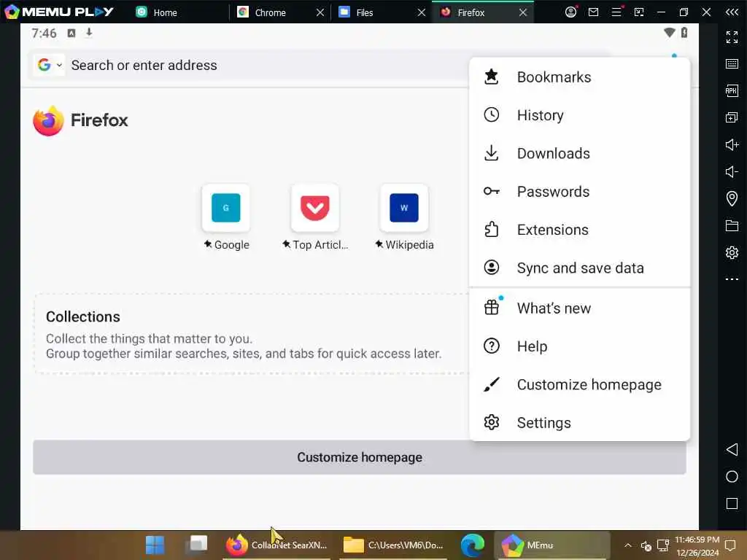Expand the Google search engine selector
Image resolution: width=747 pixels, height=560 pixels.
pyautogui.click(x=50, y=65)
